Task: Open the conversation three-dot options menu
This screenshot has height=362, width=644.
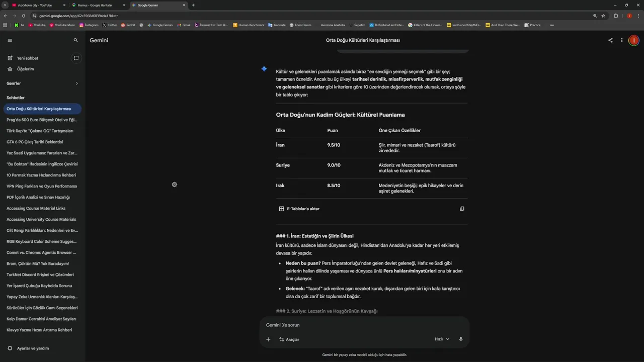Action: coord(622,40)
